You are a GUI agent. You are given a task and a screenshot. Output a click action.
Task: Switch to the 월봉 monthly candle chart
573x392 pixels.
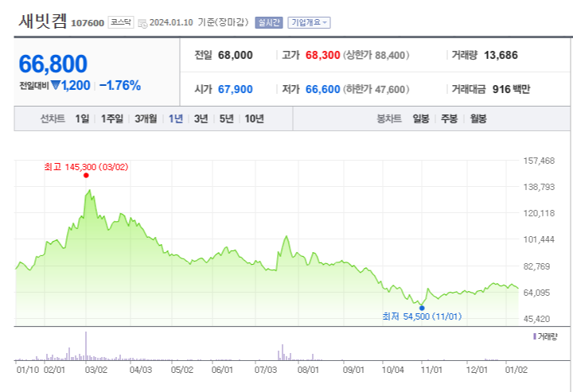point(478,118)
